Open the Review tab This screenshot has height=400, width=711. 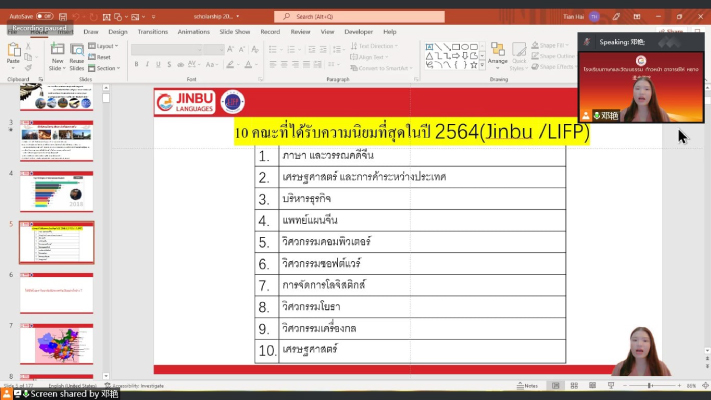[300, 32]
